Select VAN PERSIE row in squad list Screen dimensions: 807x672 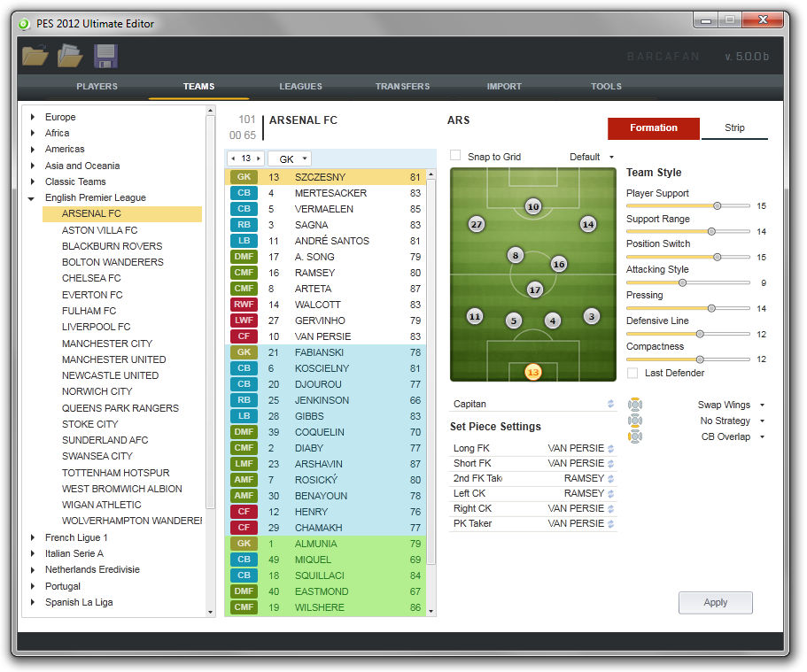[325, 336]
